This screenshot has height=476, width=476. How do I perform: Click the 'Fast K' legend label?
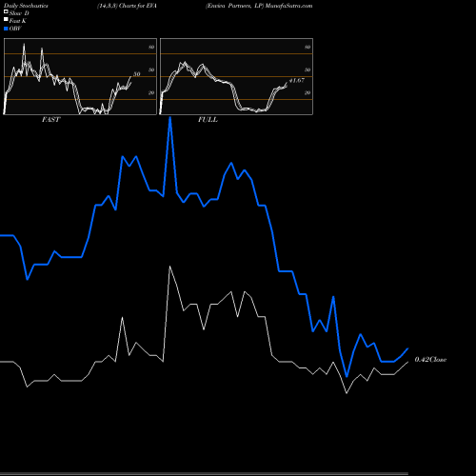click(x=18, y=21)
